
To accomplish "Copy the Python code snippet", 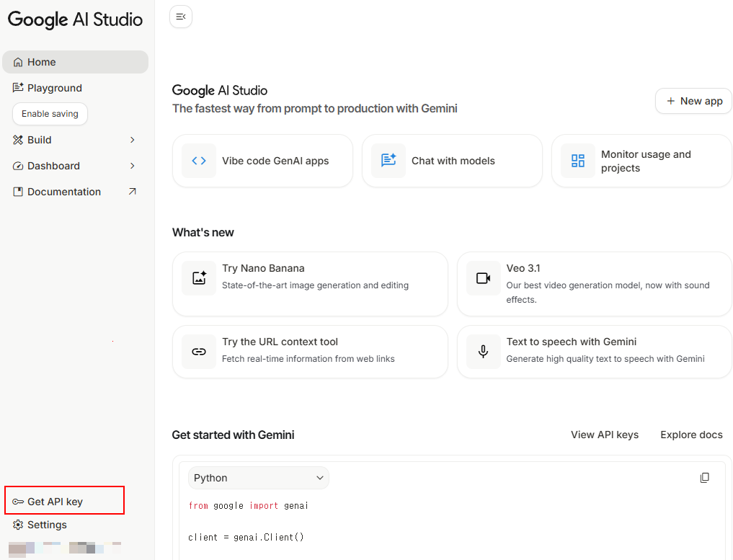I will click(x=704, y=478).
